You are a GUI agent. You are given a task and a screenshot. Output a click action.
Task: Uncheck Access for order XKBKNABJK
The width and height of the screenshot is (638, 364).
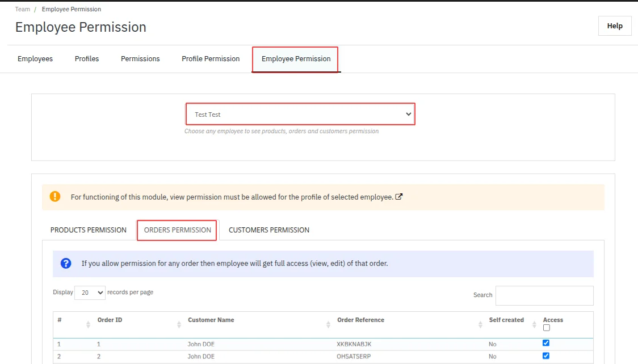pos(546,343)
